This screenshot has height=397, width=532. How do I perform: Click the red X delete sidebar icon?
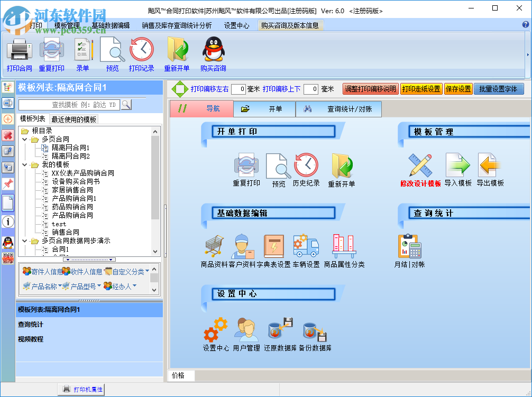[8, 135]
